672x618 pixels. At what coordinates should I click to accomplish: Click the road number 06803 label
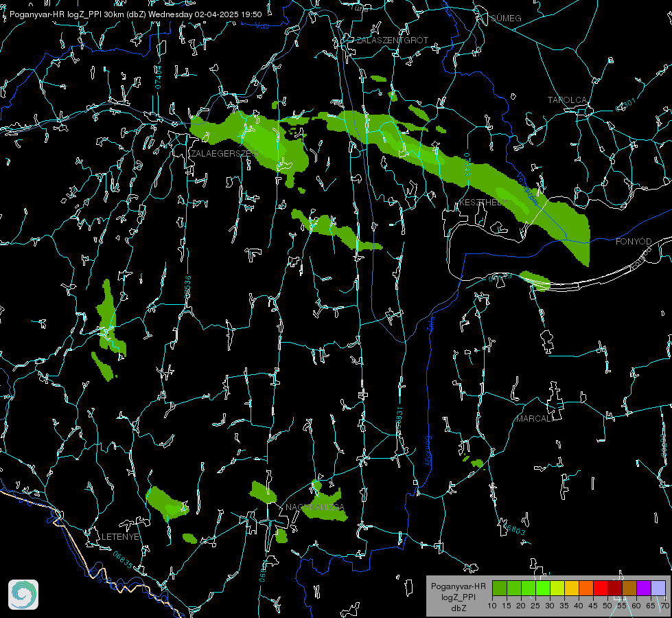(513, 529)
